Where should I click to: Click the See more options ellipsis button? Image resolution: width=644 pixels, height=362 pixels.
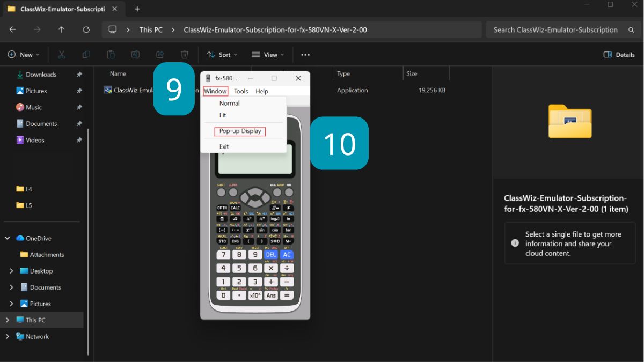point(305,55)
